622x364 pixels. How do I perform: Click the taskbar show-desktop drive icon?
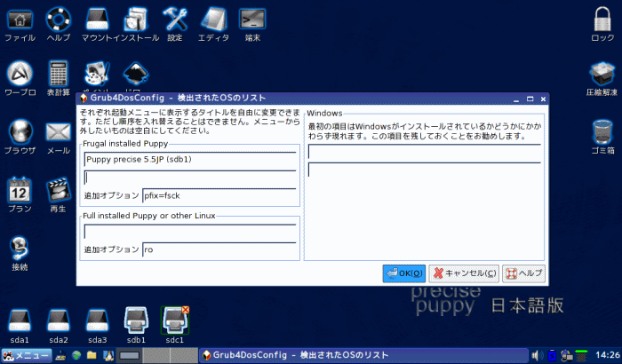60,355
